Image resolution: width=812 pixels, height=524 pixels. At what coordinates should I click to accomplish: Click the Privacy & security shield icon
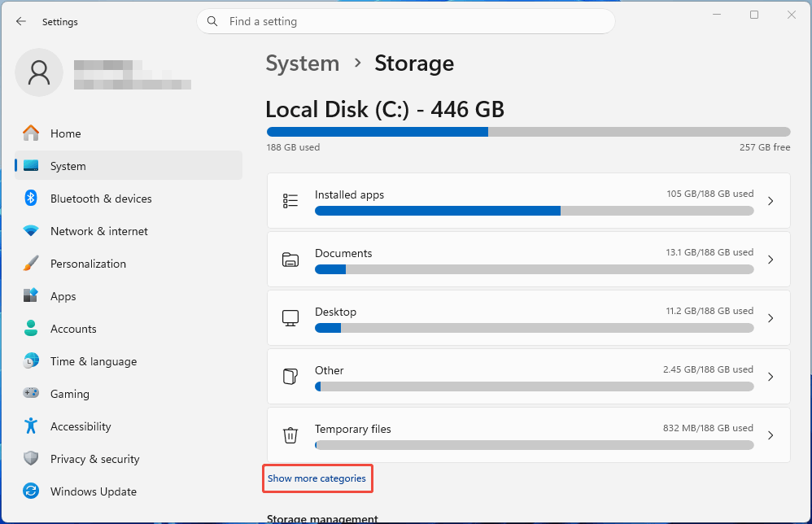coord(31,458)
